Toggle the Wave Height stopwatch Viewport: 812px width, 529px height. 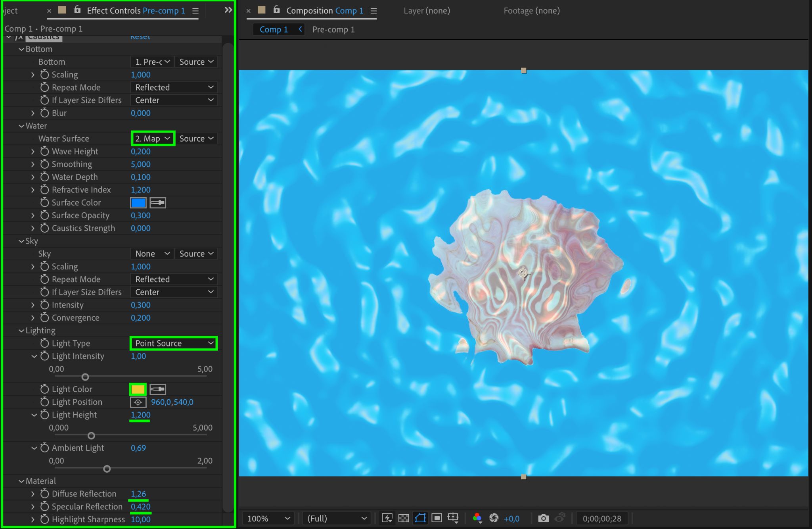(45, 151)
